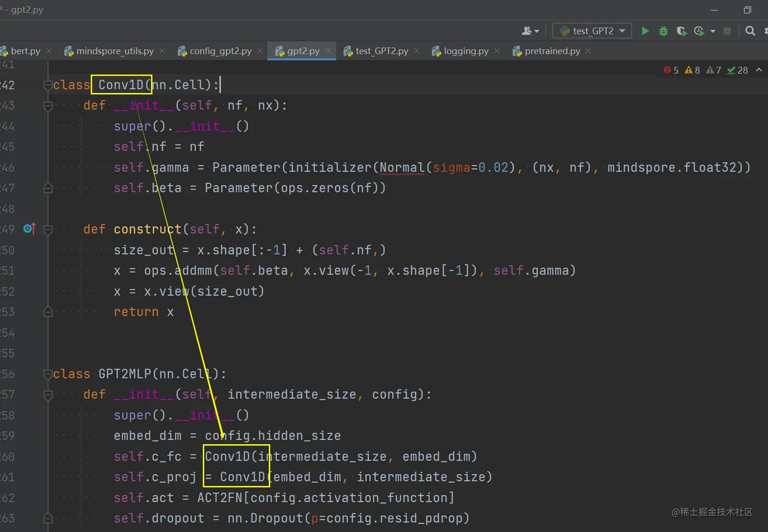The image size is (768, 532).
Task: Click the weak warnings count 7
Action: click(714, 70)
